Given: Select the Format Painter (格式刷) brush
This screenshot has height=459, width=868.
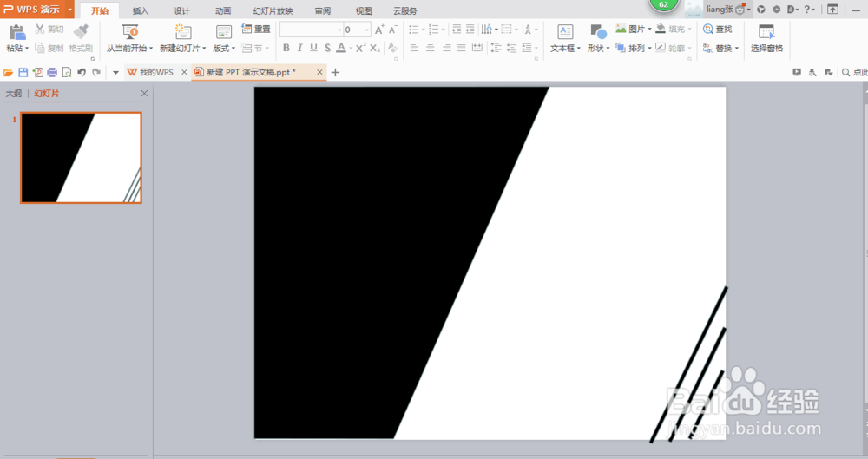Looking at the screenshot, I should (x=81, y=31).
